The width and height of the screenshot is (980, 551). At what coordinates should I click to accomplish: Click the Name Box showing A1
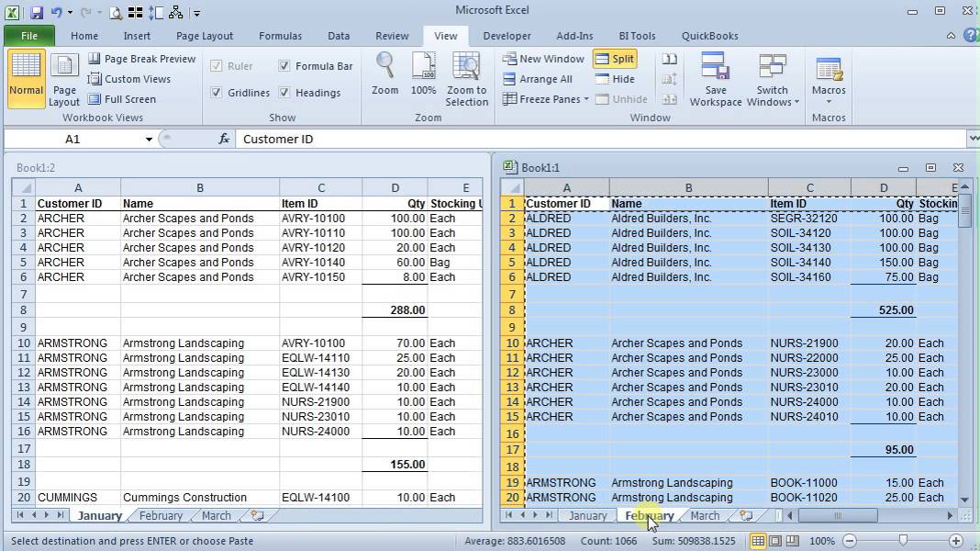[72, 139]
